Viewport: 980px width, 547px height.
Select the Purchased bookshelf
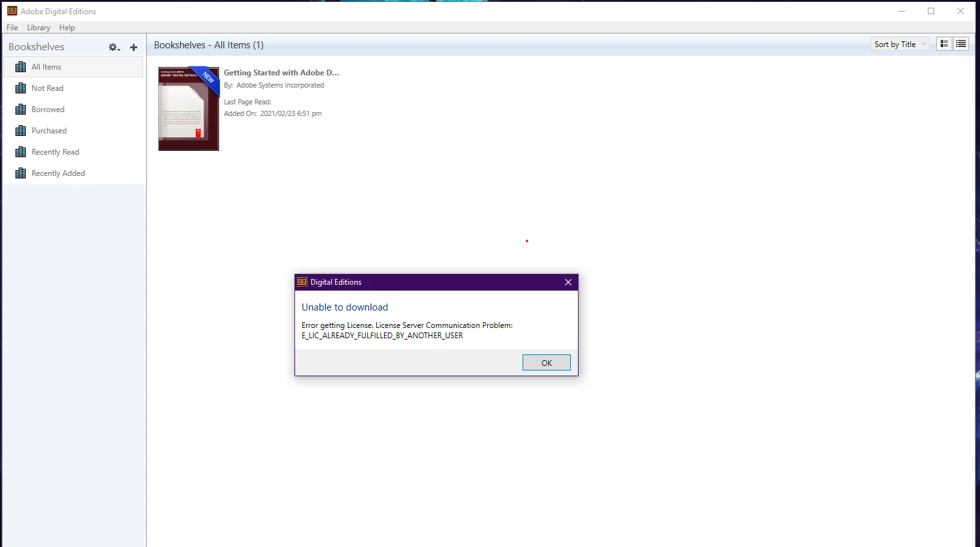(73, 131)
